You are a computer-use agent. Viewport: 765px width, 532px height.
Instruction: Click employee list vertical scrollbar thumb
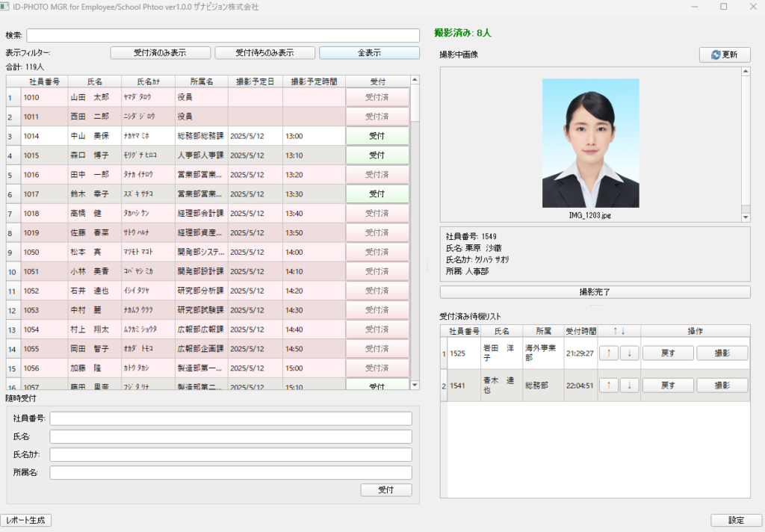[415, 103]
